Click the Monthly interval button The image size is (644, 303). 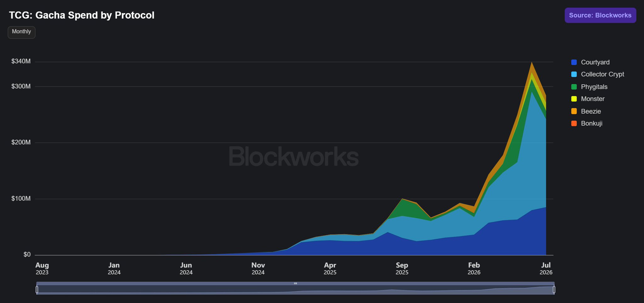[x=21, y=32]
